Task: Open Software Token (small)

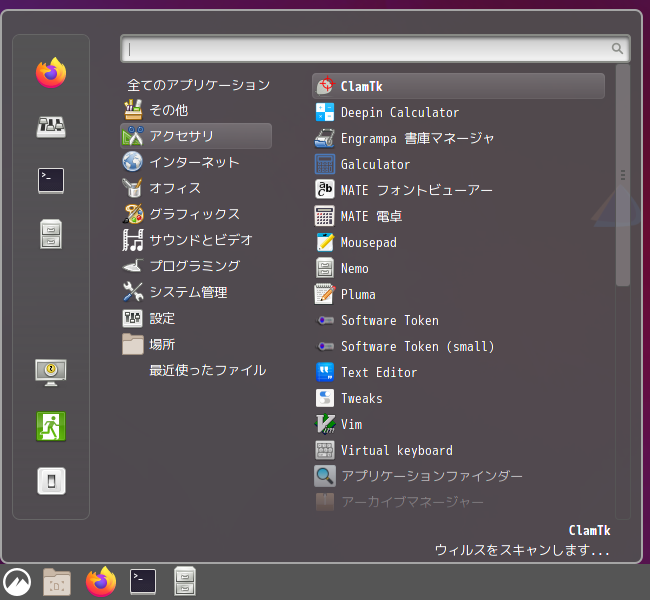Action: pos(458,347)
